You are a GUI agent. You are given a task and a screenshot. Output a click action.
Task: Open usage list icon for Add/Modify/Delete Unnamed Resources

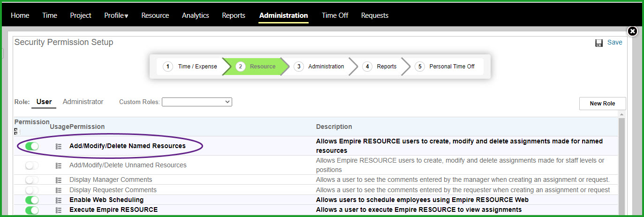(x=59, y=165)
